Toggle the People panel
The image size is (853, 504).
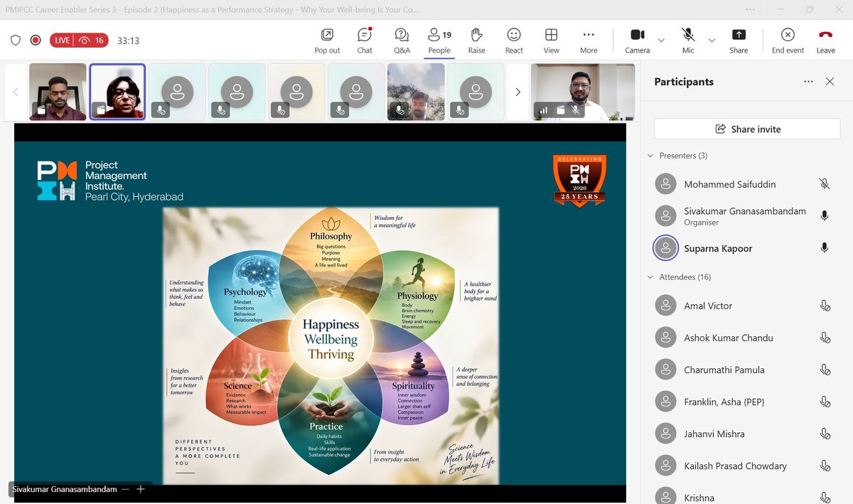pyautogui.click(x=439, y=41)
